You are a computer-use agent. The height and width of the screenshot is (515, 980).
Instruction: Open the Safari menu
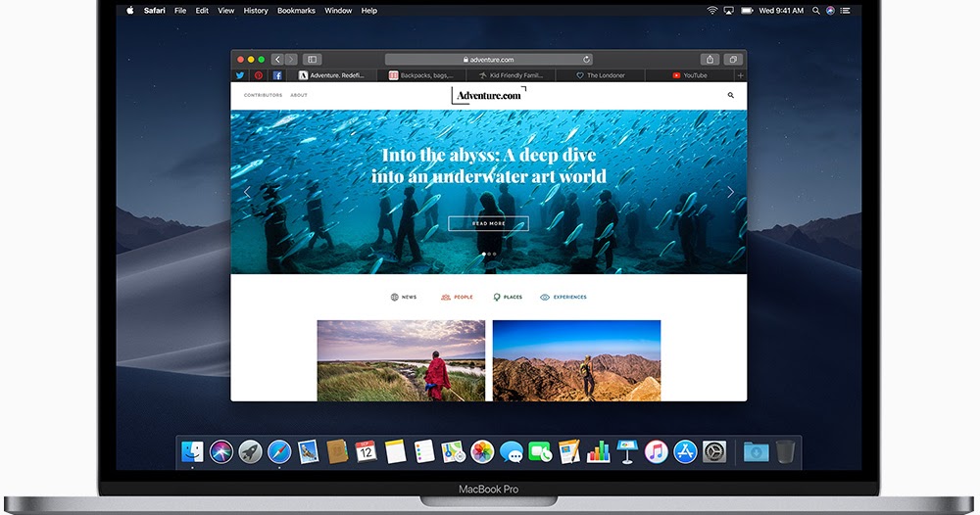(155, 10)
